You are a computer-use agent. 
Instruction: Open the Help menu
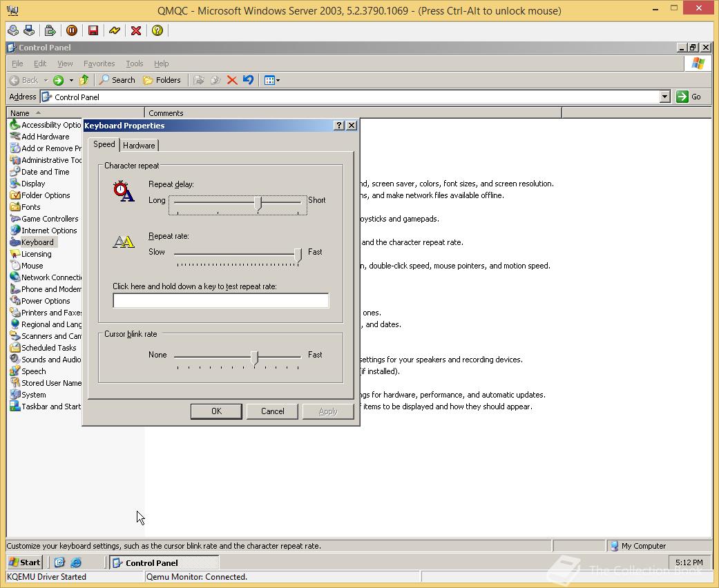162,63
